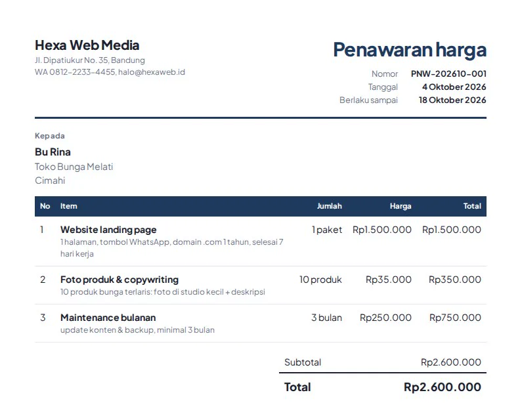Click the landing page description starting 1 halaman
This screenshot has height=420, width=520.
(x=172, y=248)
